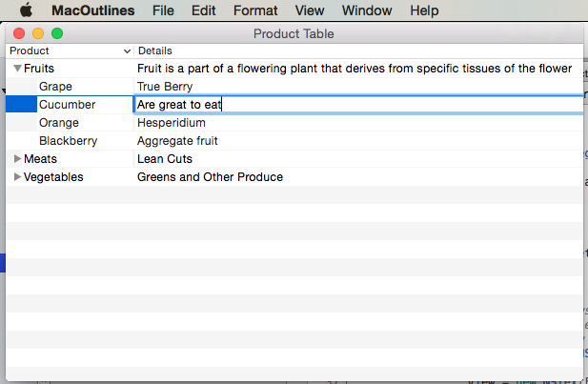Open the MacOutlines application menu
Image resolution: width=588 pixels, height=384 pixels.
coord(92,10)
